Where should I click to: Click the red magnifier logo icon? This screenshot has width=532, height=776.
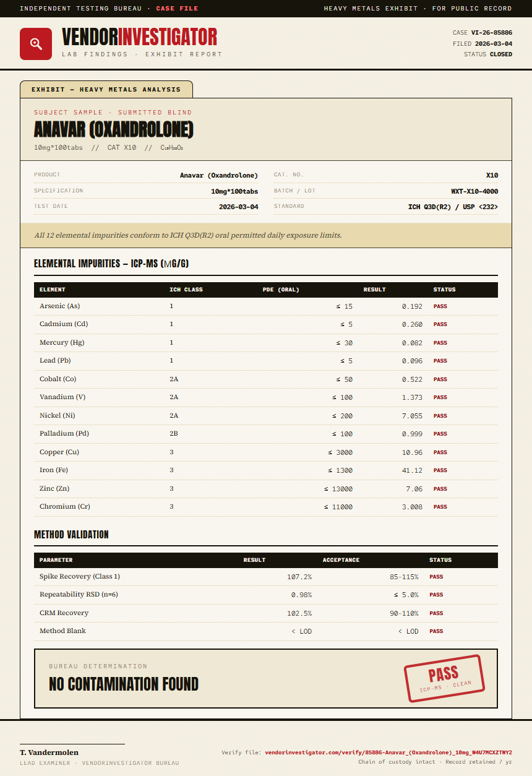click(36, 44)
